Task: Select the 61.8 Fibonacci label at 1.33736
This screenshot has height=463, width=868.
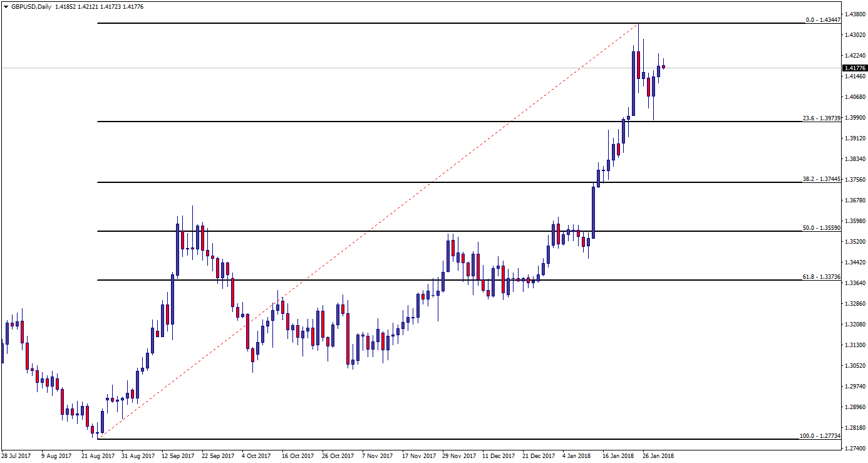Action: click(x=821, y=276)
